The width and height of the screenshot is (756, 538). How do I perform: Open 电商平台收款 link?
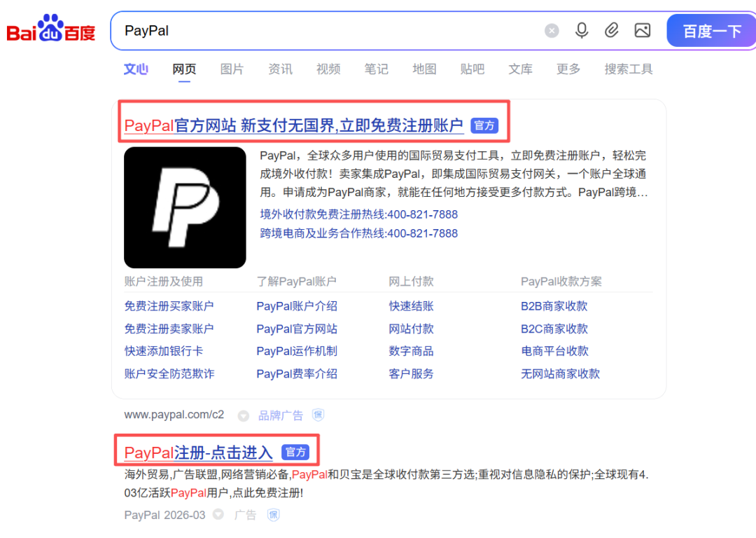coord(554,351)
